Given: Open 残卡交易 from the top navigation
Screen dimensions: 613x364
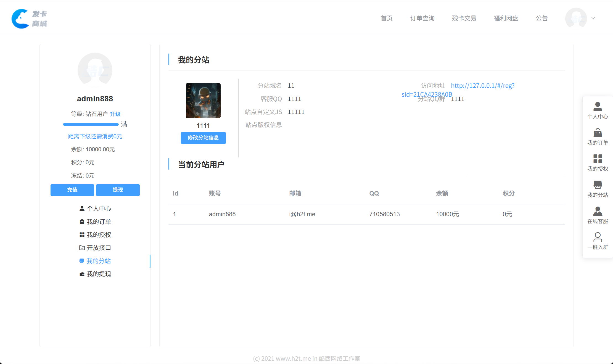Looking at the screenshot, I should tap(464, 18).
